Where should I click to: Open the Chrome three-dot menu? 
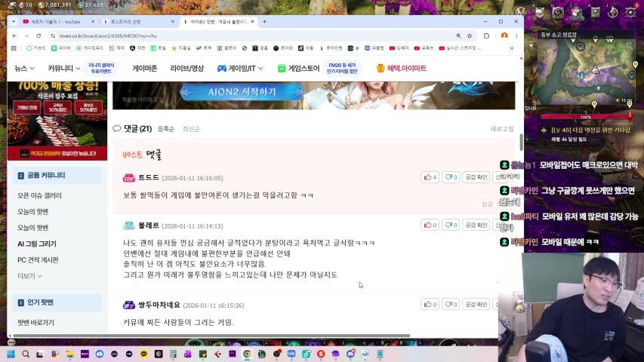pyautogui.click(x=516, y=36)
